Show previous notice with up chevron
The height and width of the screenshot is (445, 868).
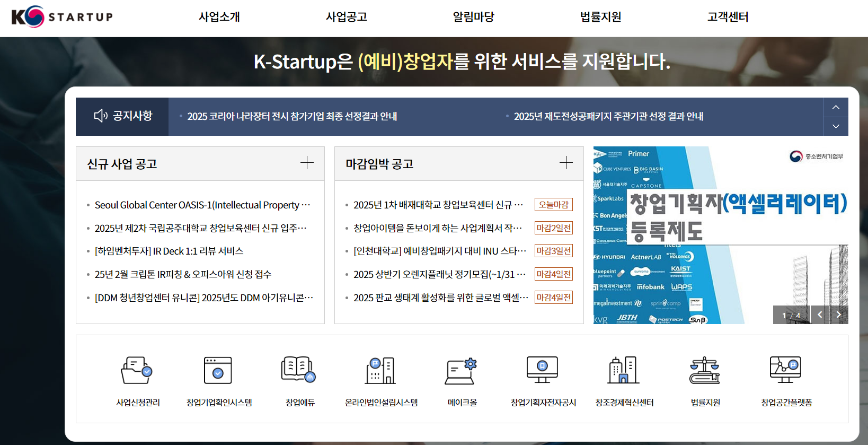[x=836, y=107]
